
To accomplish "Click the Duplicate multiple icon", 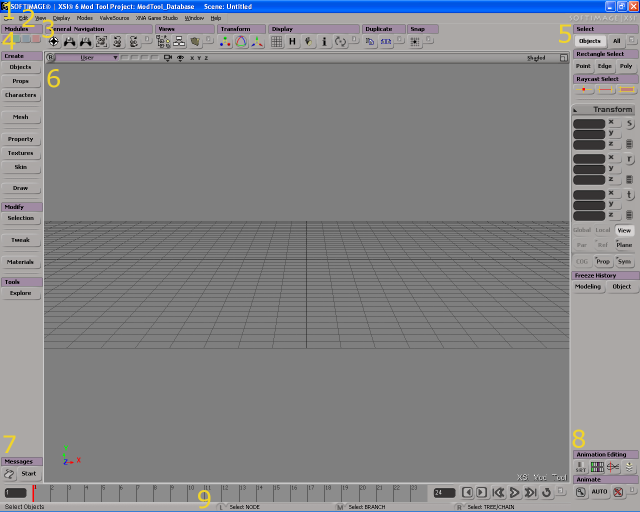I will (x=386, y=42).
